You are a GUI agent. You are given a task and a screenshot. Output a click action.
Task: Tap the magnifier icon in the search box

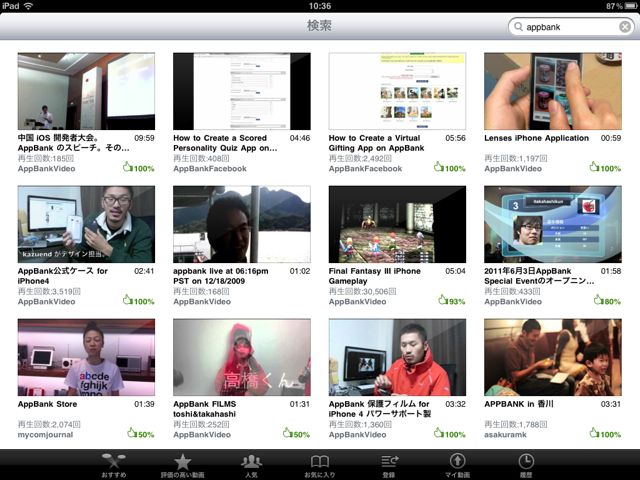[x=518, y=27]
